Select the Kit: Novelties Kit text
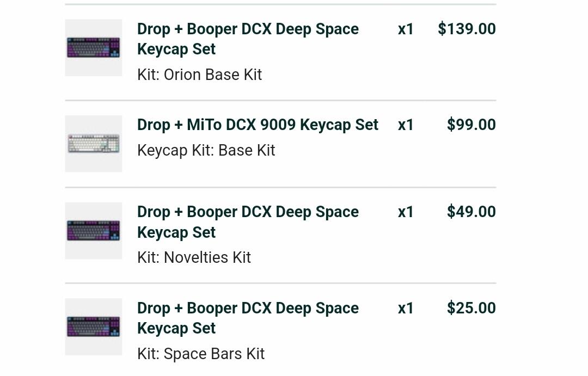 pyautogui.click(x=194, y=257)
